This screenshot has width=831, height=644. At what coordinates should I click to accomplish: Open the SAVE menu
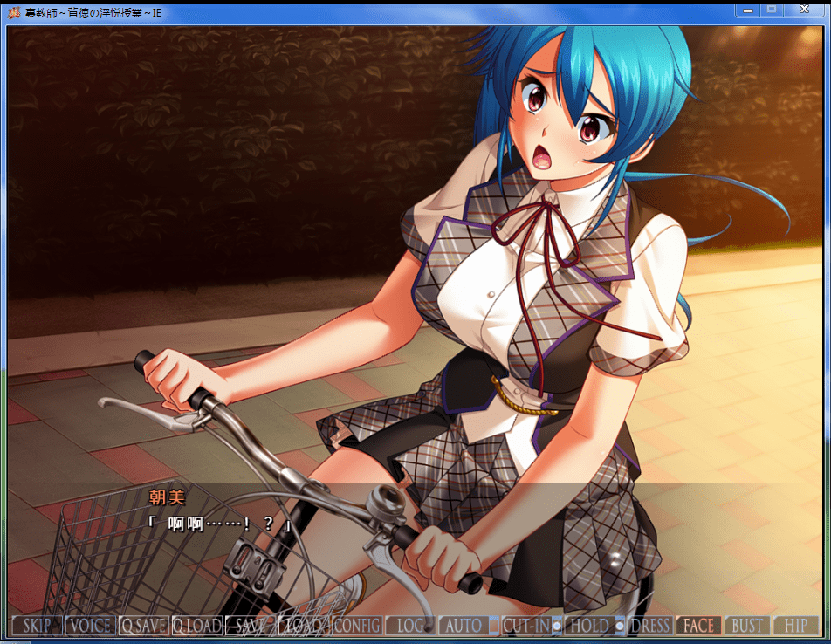(x=250, y=626)
